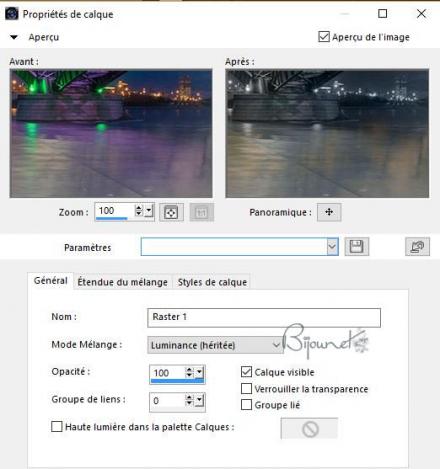Image resolution: width=440 pixels, height=469 pixels.
Task: Enable Haute lumière dans la palette Calques
Action: coord(57,427)
